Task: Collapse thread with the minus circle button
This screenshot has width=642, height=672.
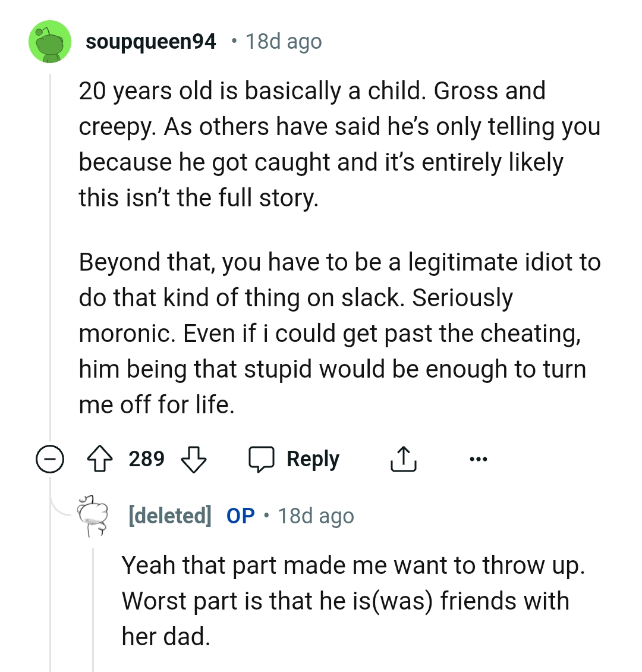Action: point(49,460)
